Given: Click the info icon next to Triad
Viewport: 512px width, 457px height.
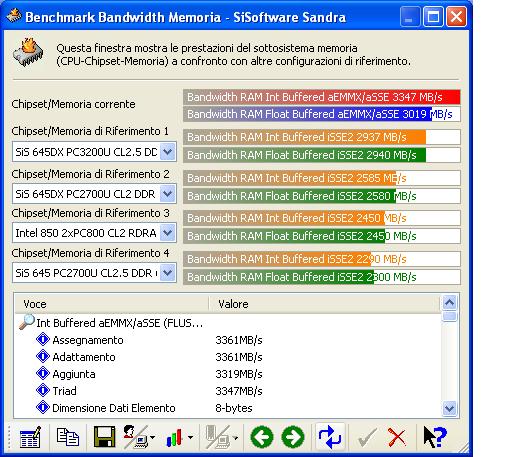Looking at the screenshot, I should (43, 390).
